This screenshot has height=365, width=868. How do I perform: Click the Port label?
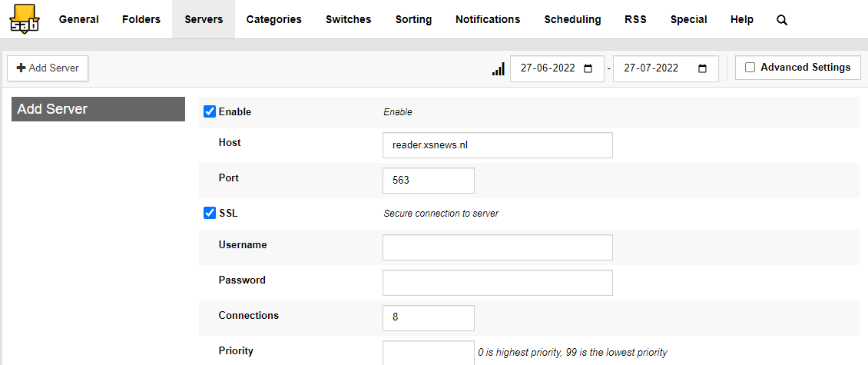coord(229,178)
